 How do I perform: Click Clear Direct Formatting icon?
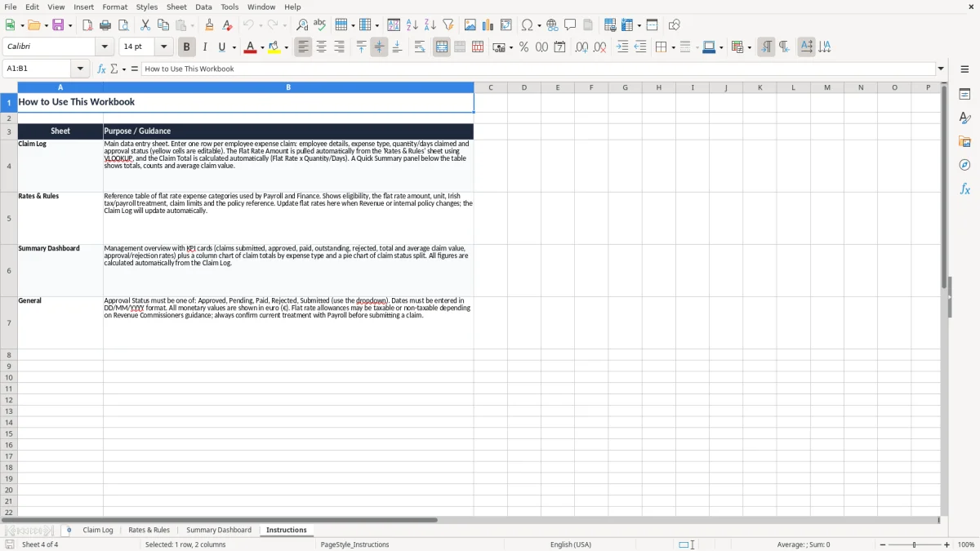pos(227,25)
